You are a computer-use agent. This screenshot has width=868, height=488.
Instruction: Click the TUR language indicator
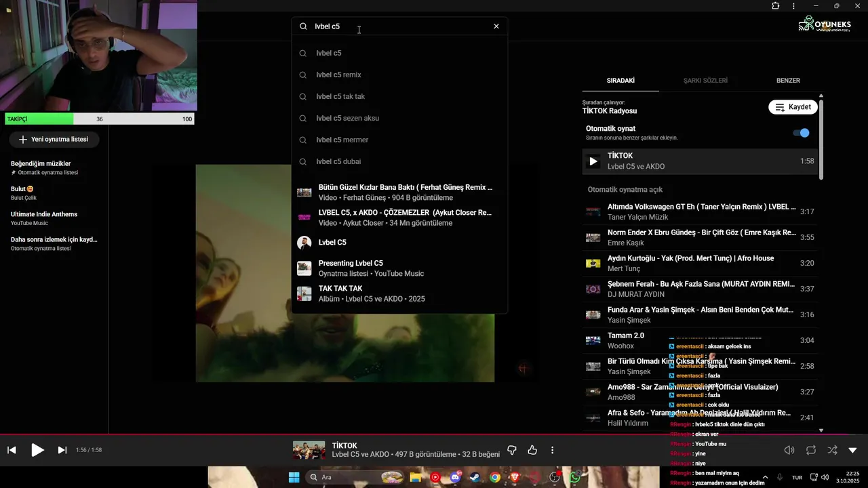pyautogui.click(x=797, y=477)
